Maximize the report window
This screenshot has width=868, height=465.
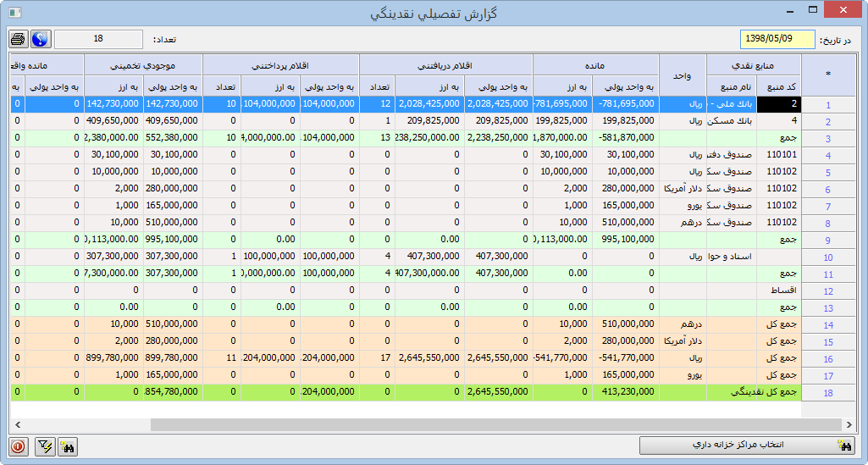(x=813, y=9)
